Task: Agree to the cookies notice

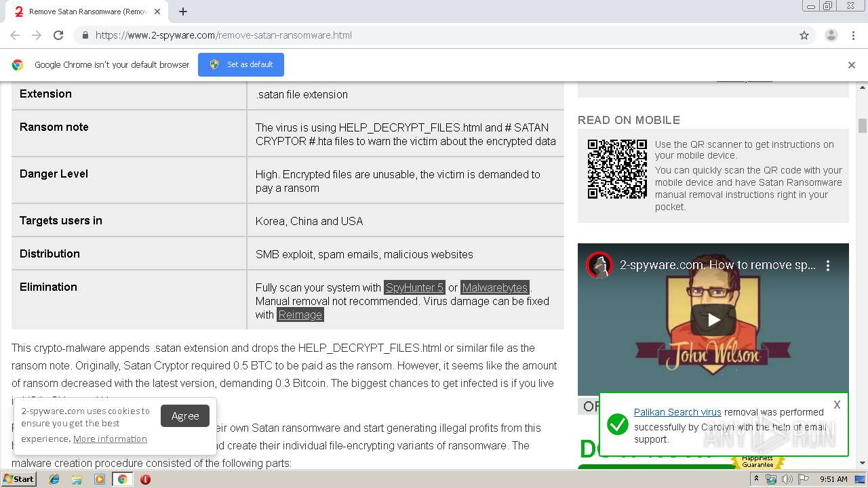Action: pos(185,416)
